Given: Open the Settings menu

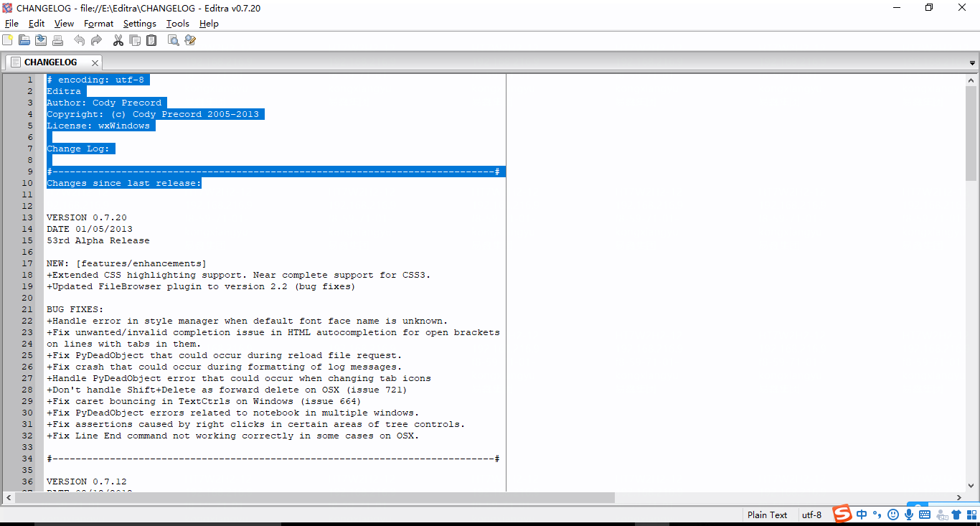Looking at the screenshot, I should click(x=139, y=24).
